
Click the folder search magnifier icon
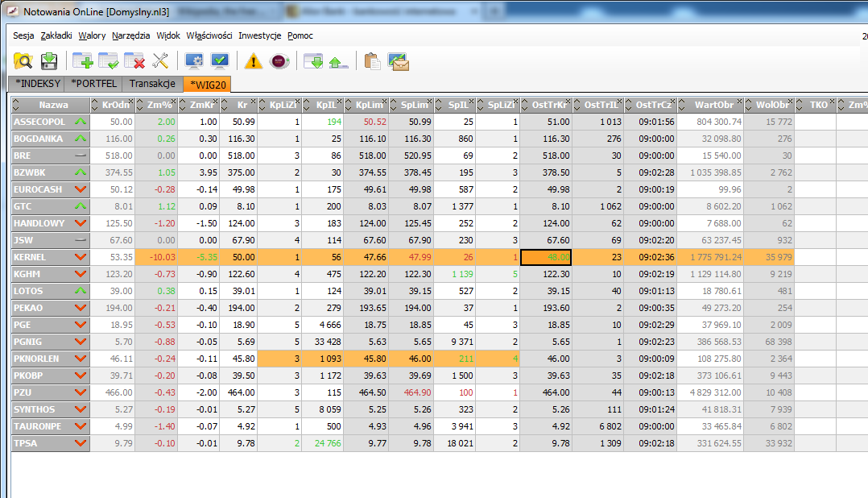click(x=23, y=60)
